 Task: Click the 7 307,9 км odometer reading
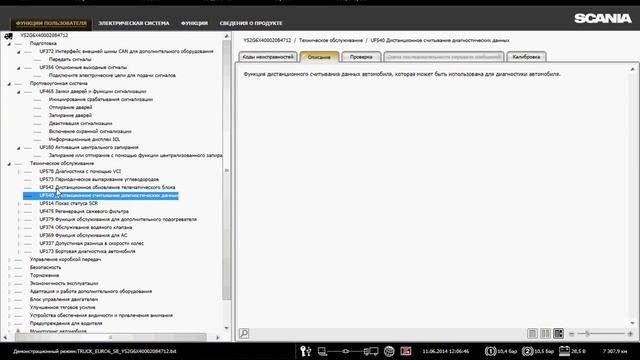click(x=615, y=351)
